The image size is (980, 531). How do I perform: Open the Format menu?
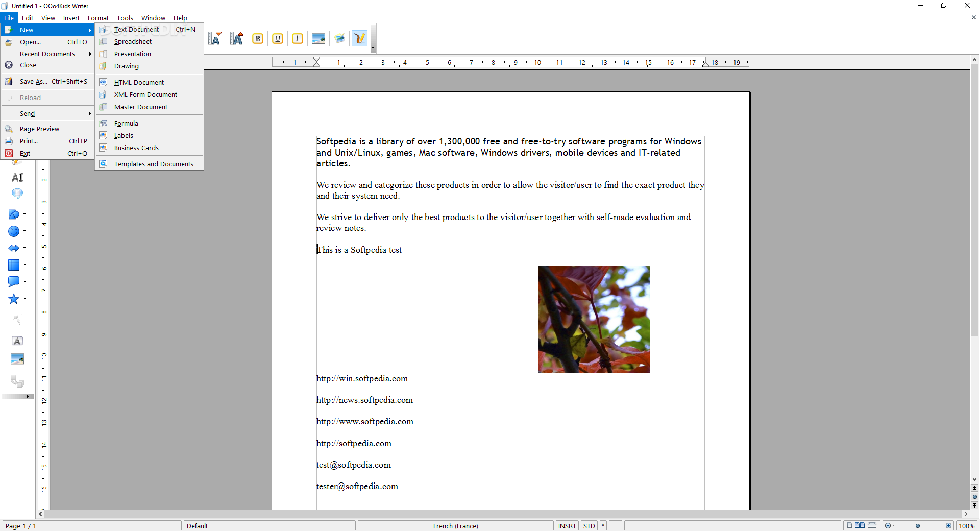[x=98, y=18]
